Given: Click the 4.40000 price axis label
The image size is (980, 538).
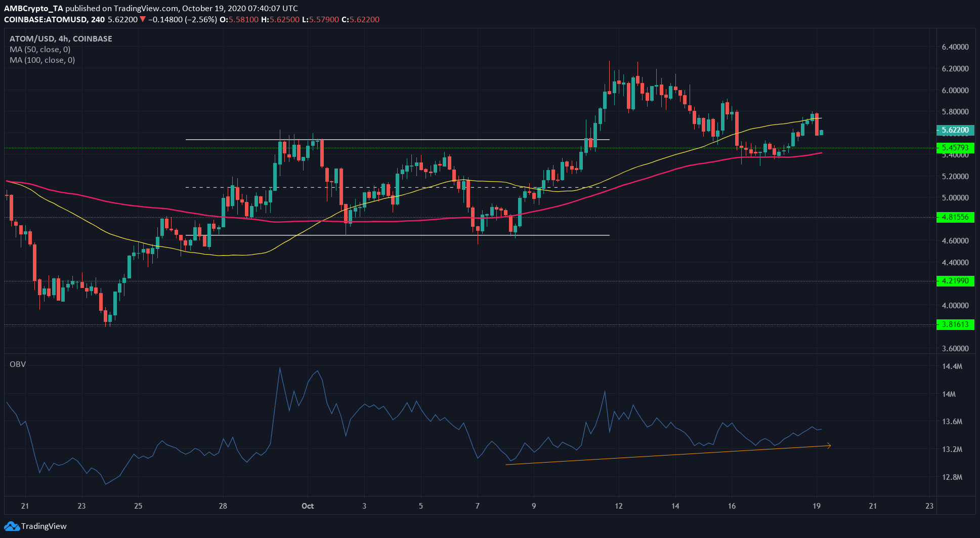Looking at the screenshot, I should point(955,263).
